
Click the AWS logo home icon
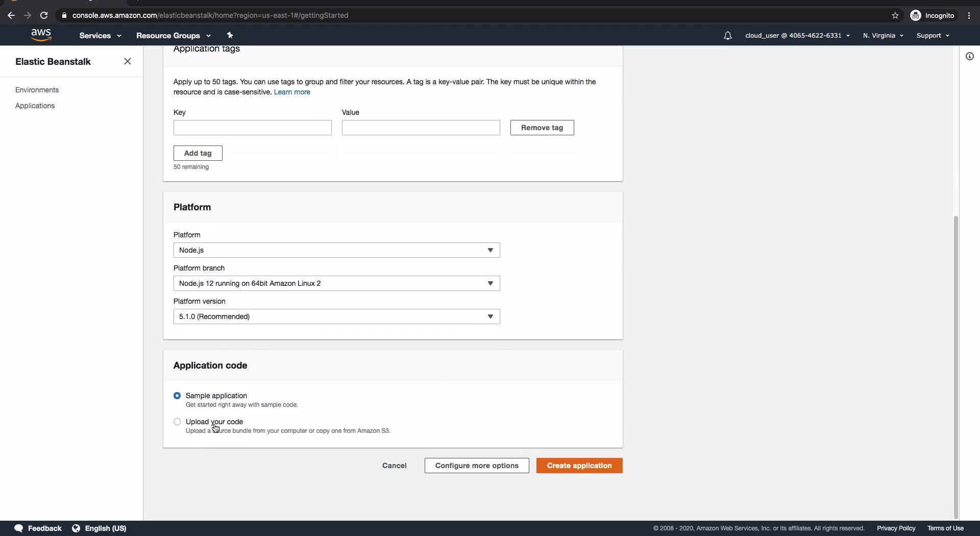coord(41,35)
